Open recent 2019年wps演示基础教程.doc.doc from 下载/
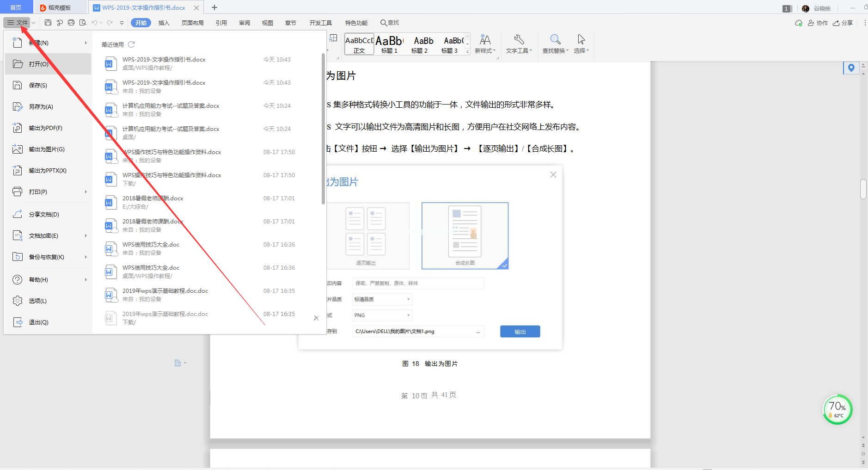Image resolution: width=868 pixels, height=470 pixels. (x=208, y=318)
